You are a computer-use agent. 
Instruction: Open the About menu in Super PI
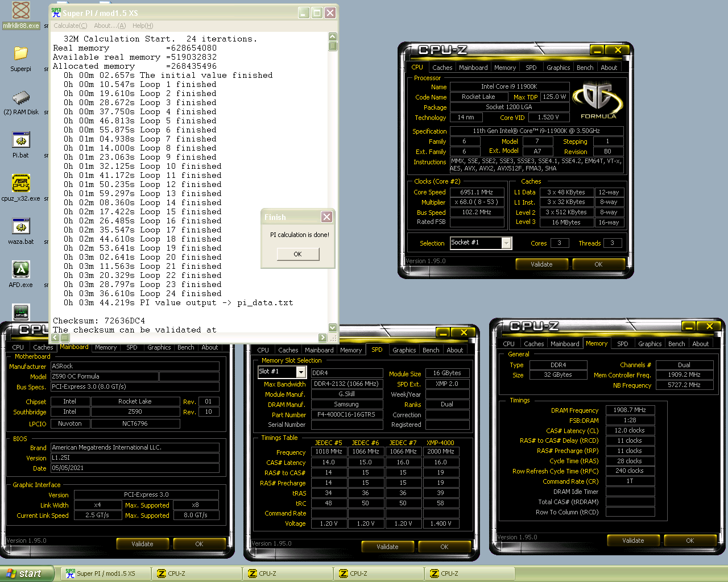[x=110, y=26]
